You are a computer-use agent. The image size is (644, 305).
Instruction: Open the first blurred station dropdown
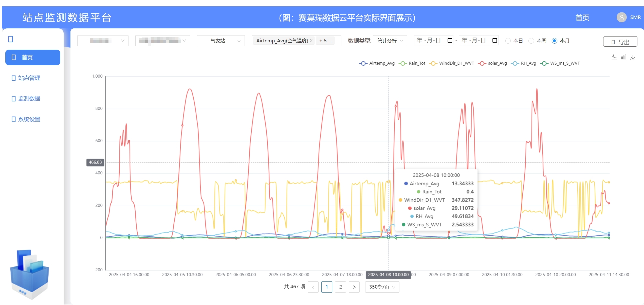pyautogui.click(x=103, y=41)
